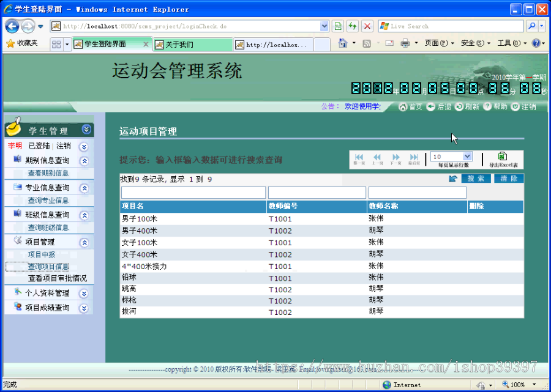This screenshot has width=551, height=392.
Task: Click the 项目名 filter input box
Action: pos(193,193)
